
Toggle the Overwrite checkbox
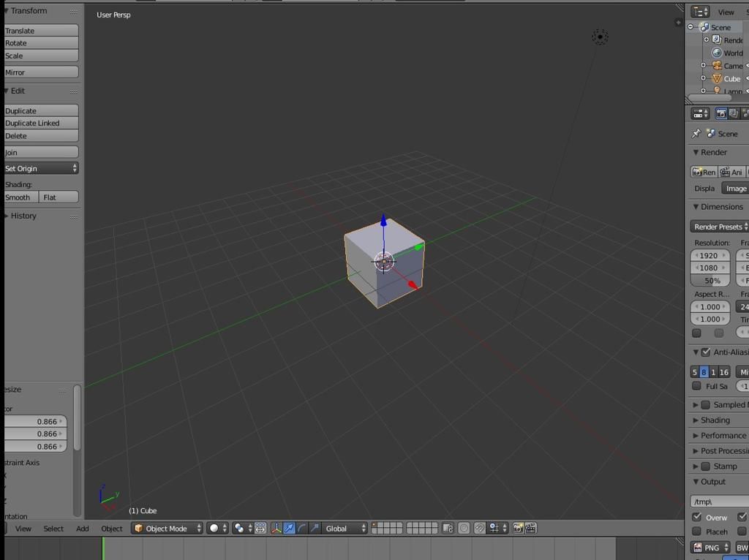coord(696,517)
